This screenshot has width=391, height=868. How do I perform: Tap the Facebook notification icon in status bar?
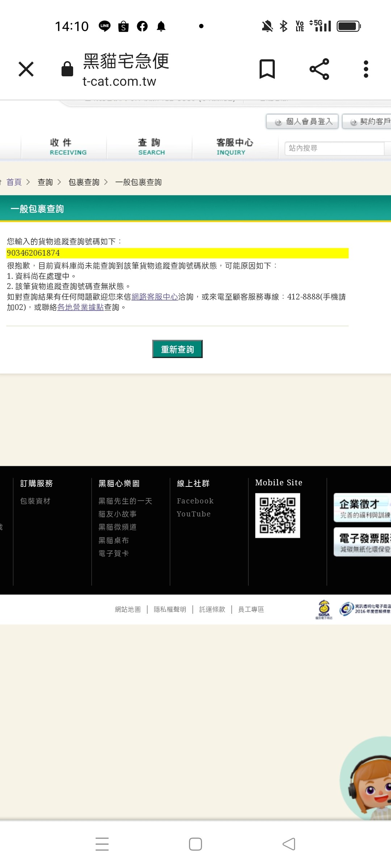(x=142, y=26)
